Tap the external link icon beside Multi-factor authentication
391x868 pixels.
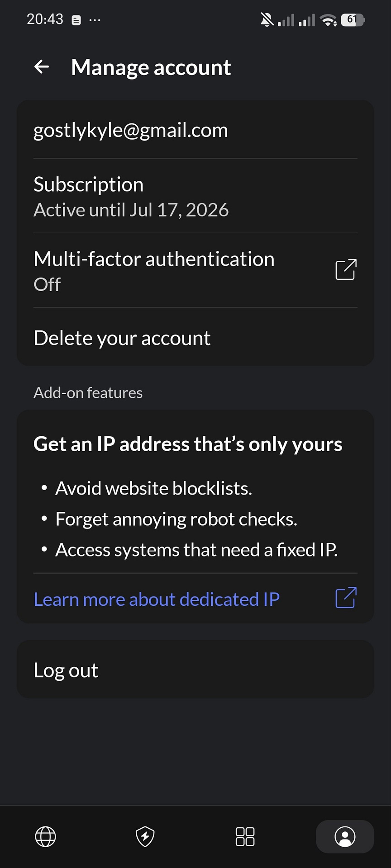coord(346,270)
